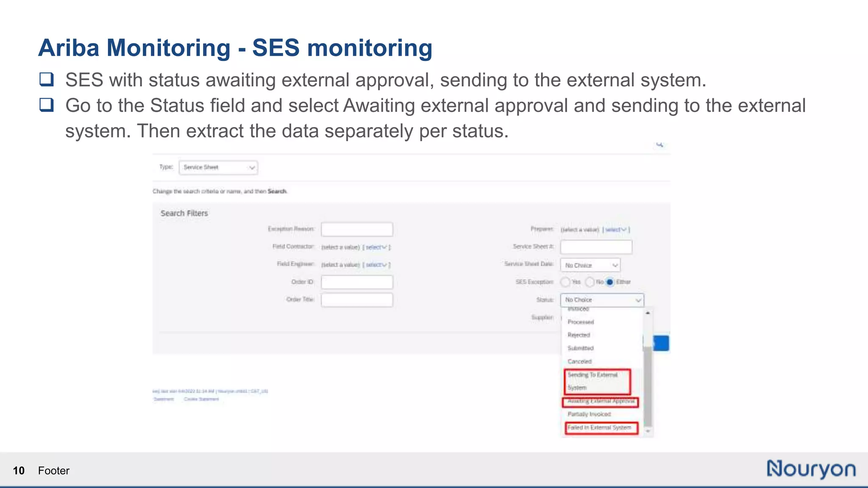
Task: Select the SES Exception No radio button
Action: click(590, 282)
